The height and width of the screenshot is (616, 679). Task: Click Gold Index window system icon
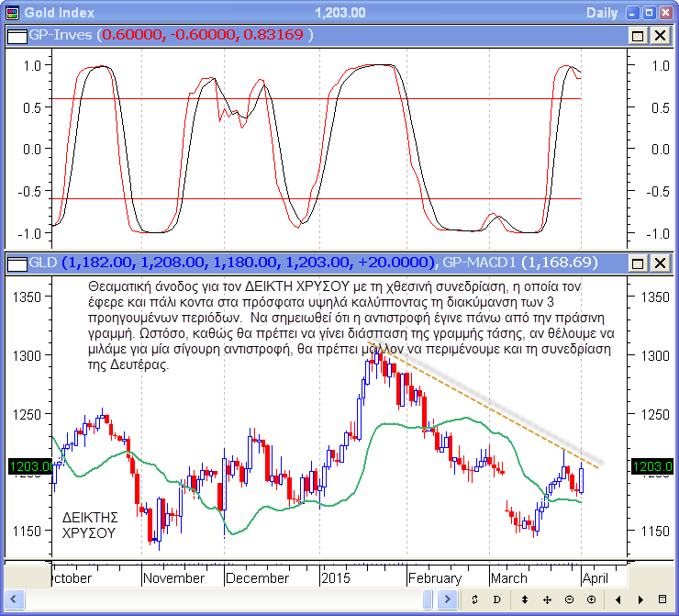point(13,13)
